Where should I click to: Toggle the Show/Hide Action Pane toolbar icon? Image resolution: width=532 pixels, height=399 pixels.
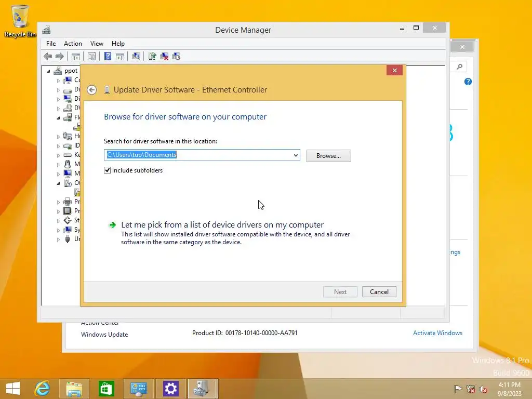pos(120,56)
